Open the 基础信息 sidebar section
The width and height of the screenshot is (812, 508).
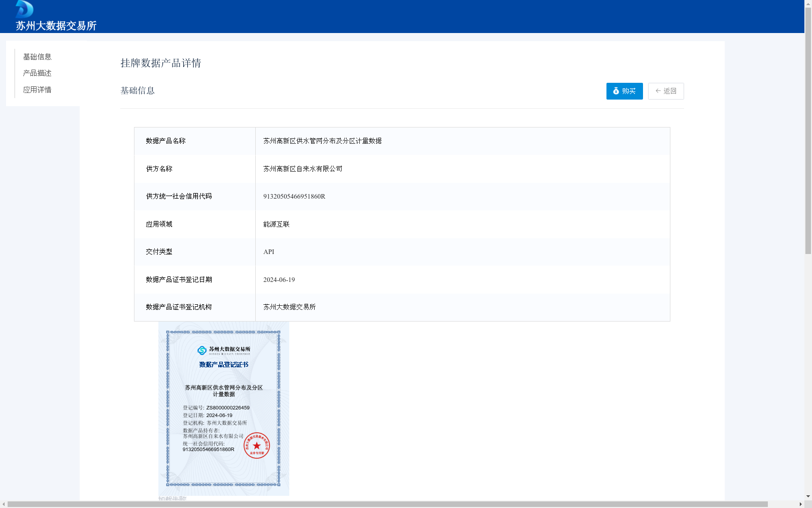(37, 57)
